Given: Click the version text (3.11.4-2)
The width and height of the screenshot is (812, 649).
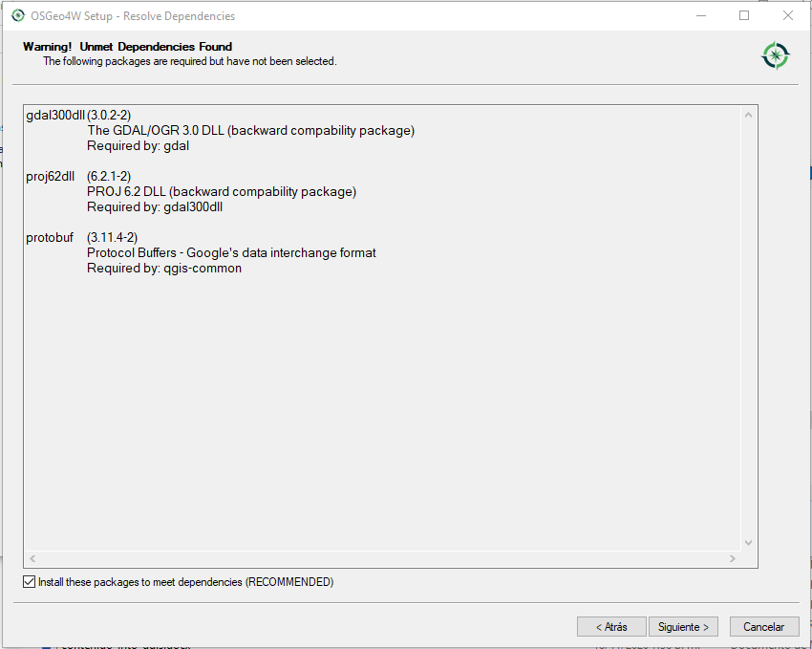Looking at the screenshot, I should point(113,238).
